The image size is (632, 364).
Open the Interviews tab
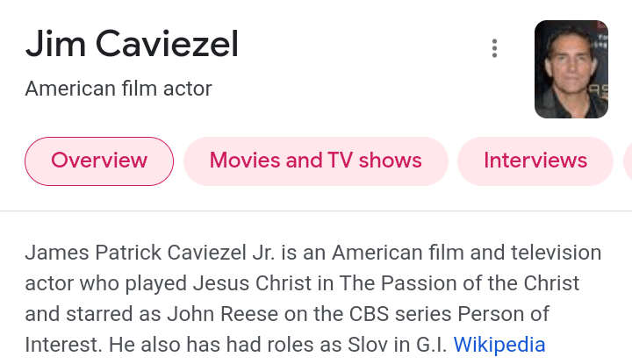[x=535, y=161]
